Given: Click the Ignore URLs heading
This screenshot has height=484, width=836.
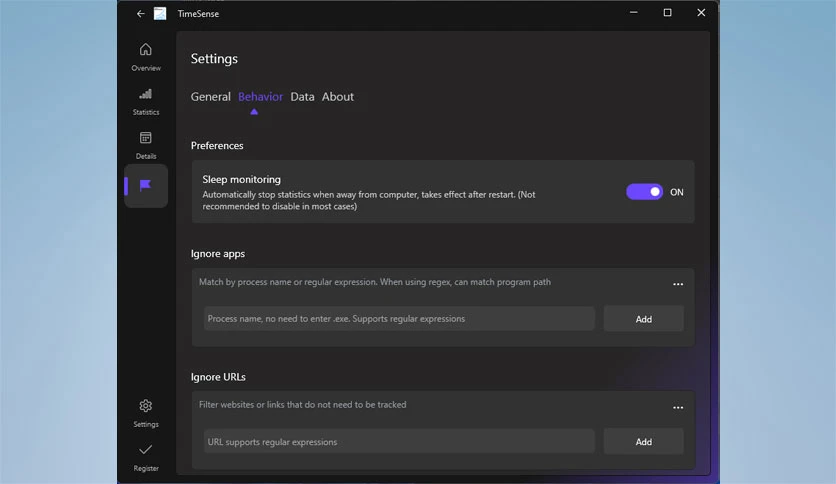Looking at the screenshot, I should [x=218, y=377].
